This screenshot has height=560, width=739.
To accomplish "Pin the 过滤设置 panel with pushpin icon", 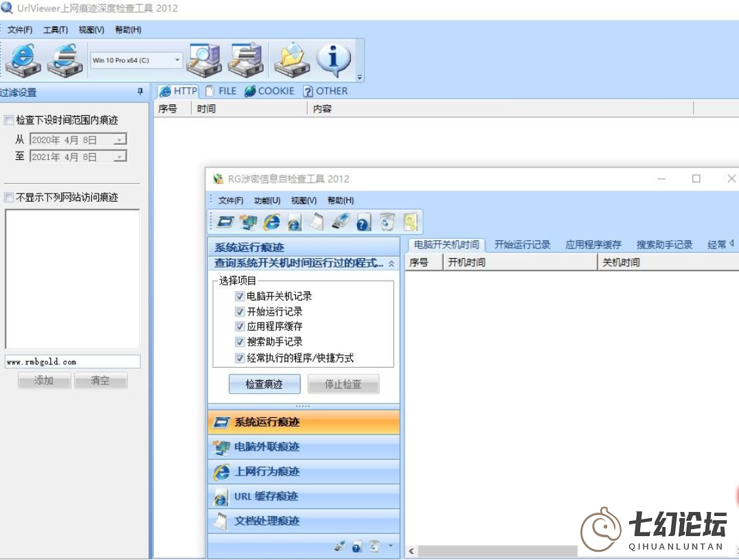I will coord(140,92).
